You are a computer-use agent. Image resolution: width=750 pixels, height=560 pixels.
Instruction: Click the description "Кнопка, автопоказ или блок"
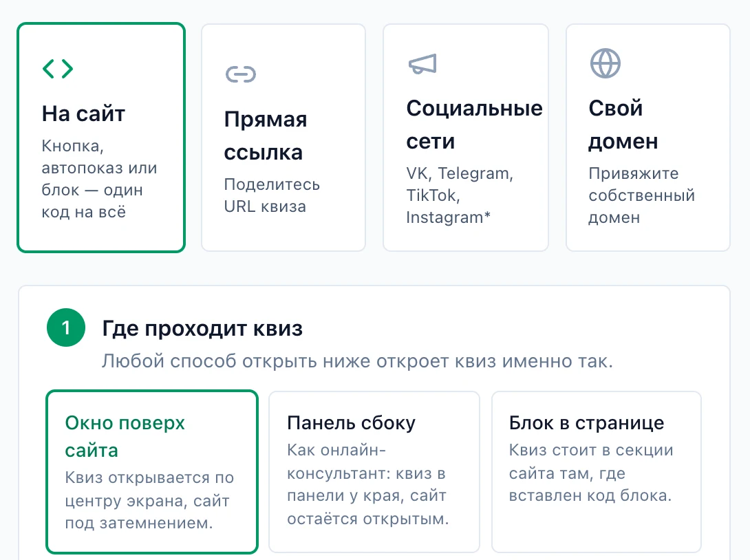(x=100, y=179)
